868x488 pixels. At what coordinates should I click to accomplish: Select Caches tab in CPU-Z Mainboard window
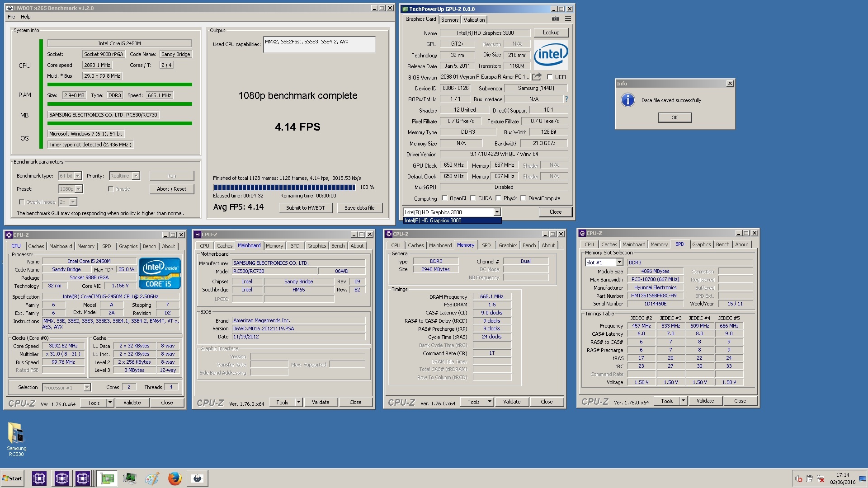pyautogui.click(x=224, y=246)
